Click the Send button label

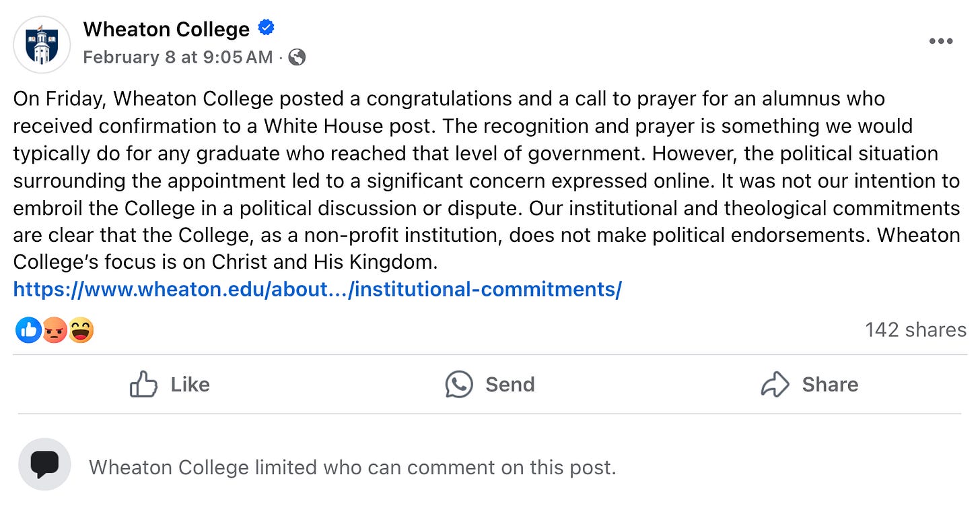(x=510, y=384)
